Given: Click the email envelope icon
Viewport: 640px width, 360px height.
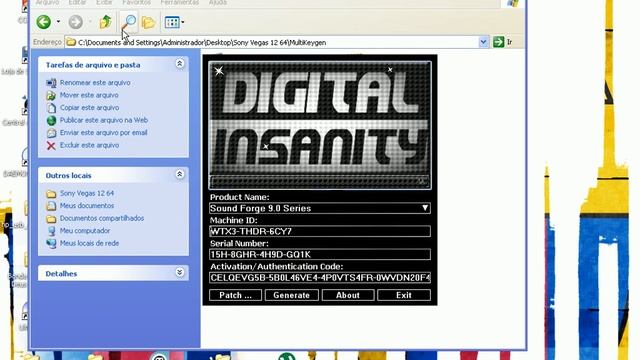Looking at the screenshot, I should tap(51, 133).
